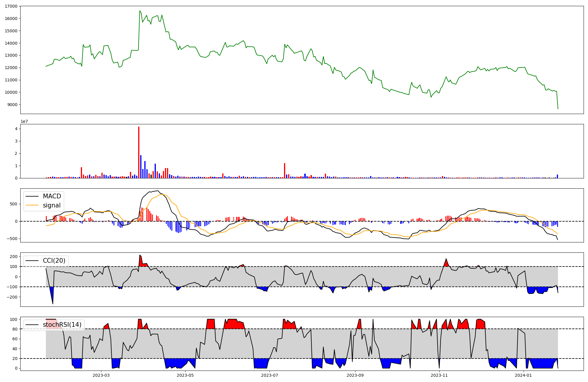Click the black MACD line sample in legend
Image resolution: width=588 pixels, height=382 pixels.
coord(32,196)
